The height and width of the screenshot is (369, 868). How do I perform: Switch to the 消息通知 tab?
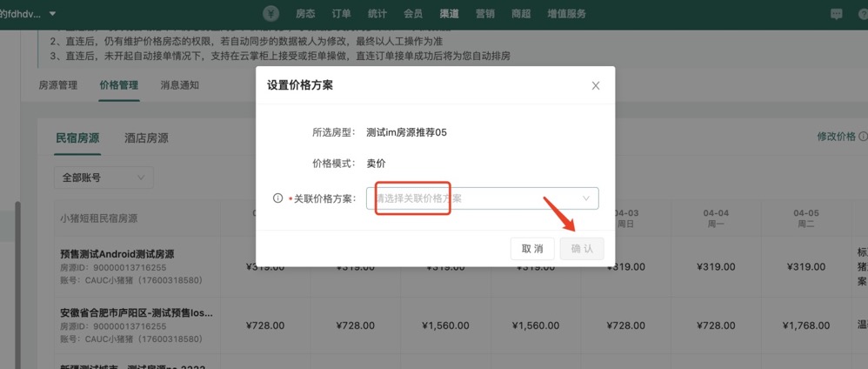[x=180, y=85]
